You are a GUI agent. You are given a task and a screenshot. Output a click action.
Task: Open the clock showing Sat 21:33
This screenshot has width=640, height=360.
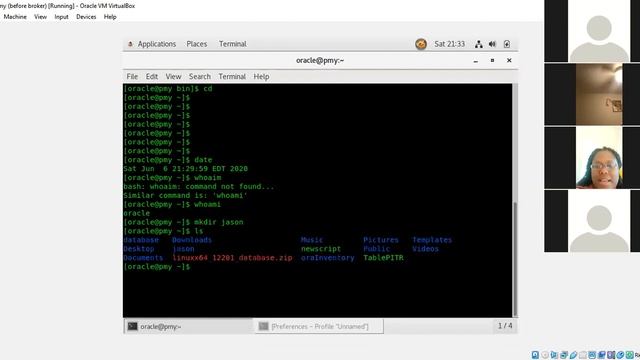449,44
